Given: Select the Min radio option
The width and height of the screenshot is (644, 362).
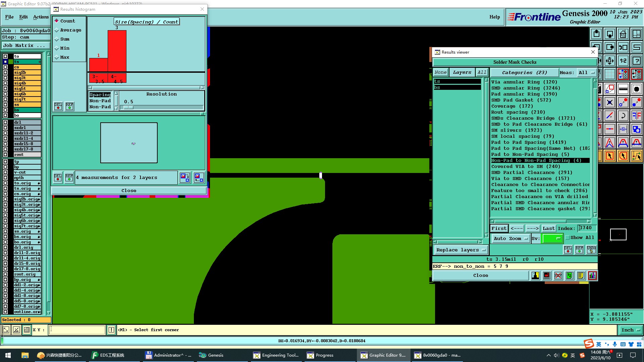Looking at the screenshot, I should click(57, 48).
